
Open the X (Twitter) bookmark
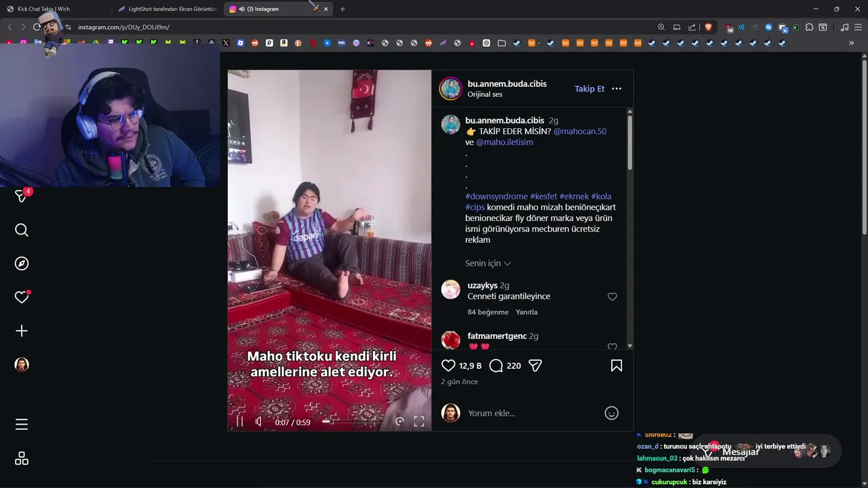tap(226, 43)
